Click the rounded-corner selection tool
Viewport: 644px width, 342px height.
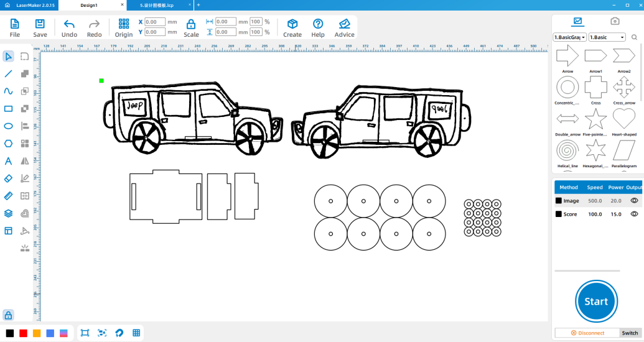tap(25, 56)
